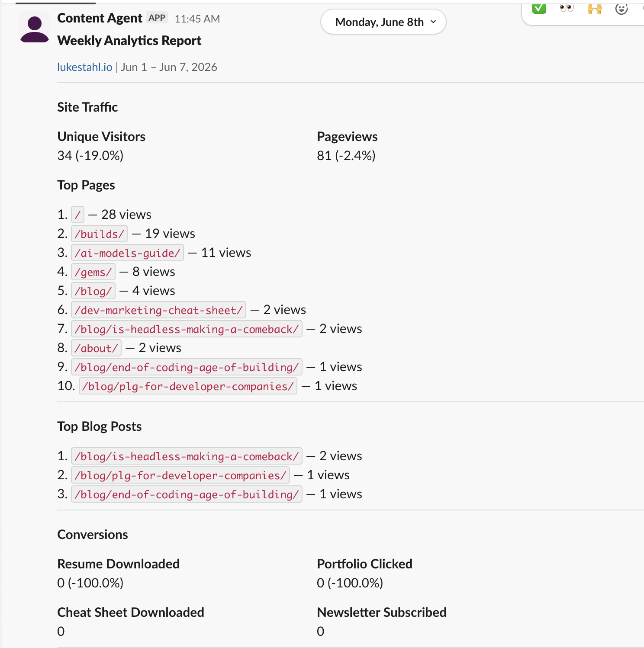644x648 pixels.
Task: Click first Top Blog Posts headless-comeback path
Action: point(187,456)
